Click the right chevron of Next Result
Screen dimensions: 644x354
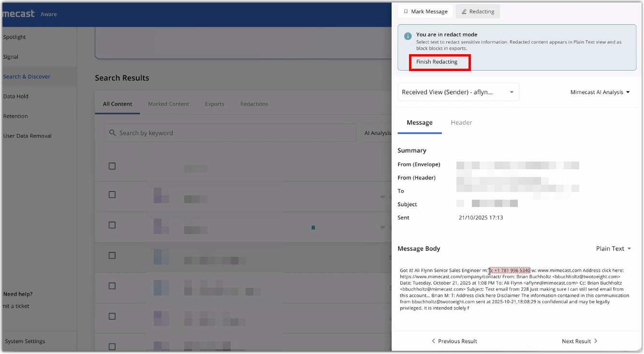[x=596, y=341]
